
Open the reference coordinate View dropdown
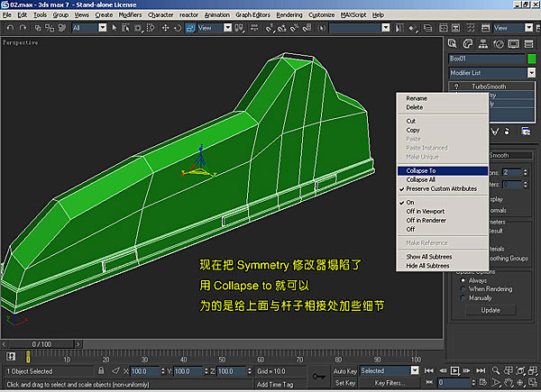[x=227, y=28]
